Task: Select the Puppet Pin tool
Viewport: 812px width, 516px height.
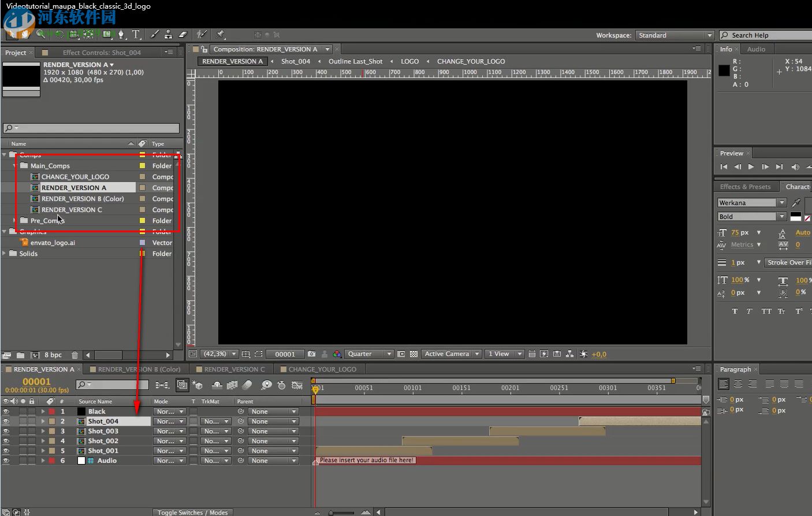Action: 221,35
